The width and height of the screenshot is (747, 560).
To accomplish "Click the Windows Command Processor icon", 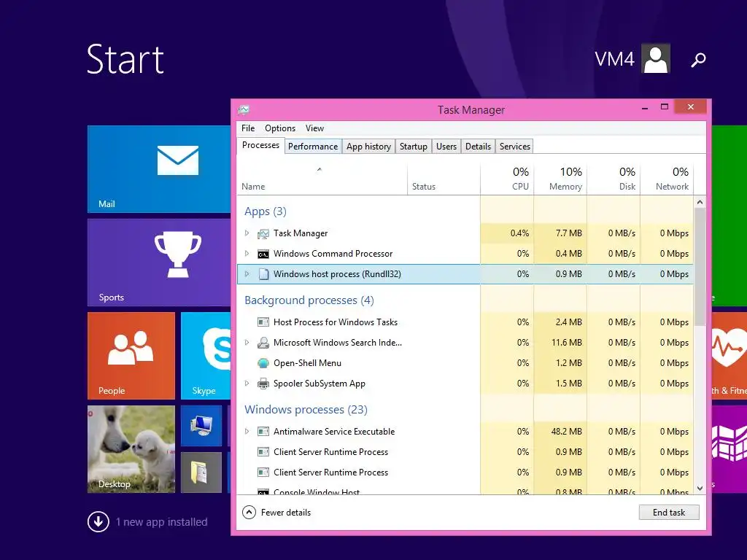I will (x=263, y=254).
